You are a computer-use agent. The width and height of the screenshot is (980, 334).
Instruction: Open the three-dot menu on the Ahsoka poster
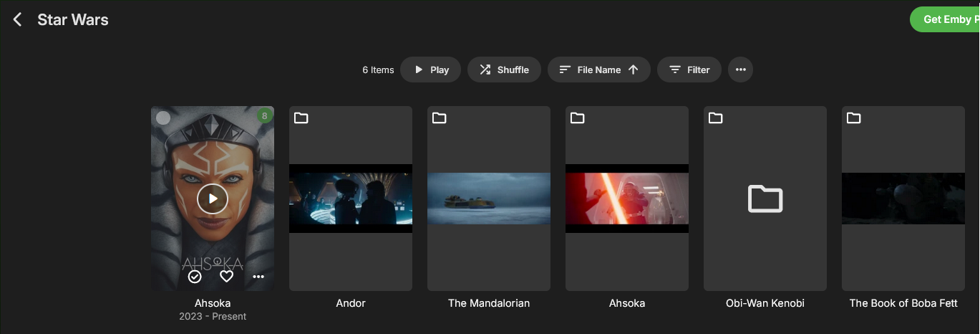(258, 277)
